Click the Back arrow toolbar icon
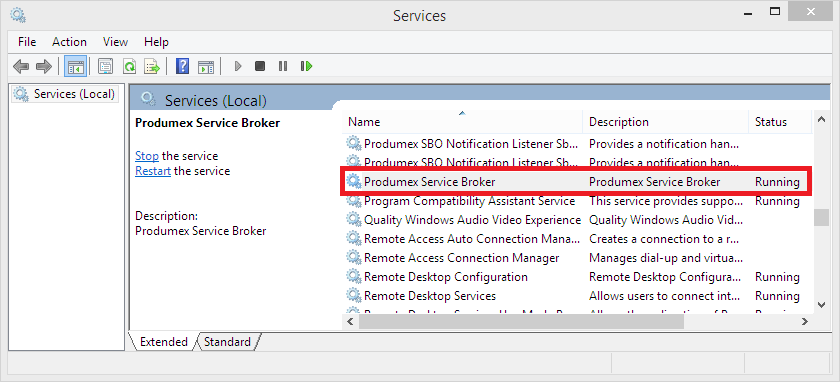The width and height of the screenshot is (840, 382). coord(21,67)
